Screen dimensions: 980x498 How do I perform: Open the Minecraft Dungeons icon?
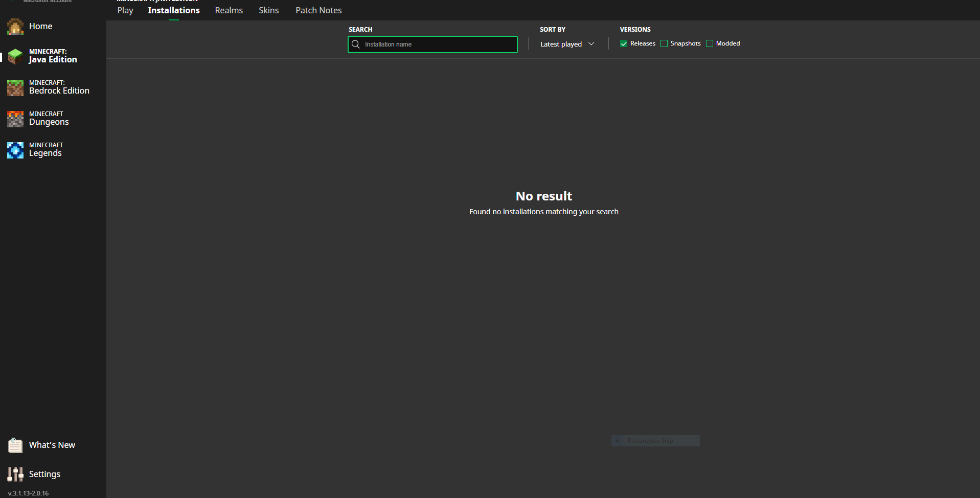15,119
